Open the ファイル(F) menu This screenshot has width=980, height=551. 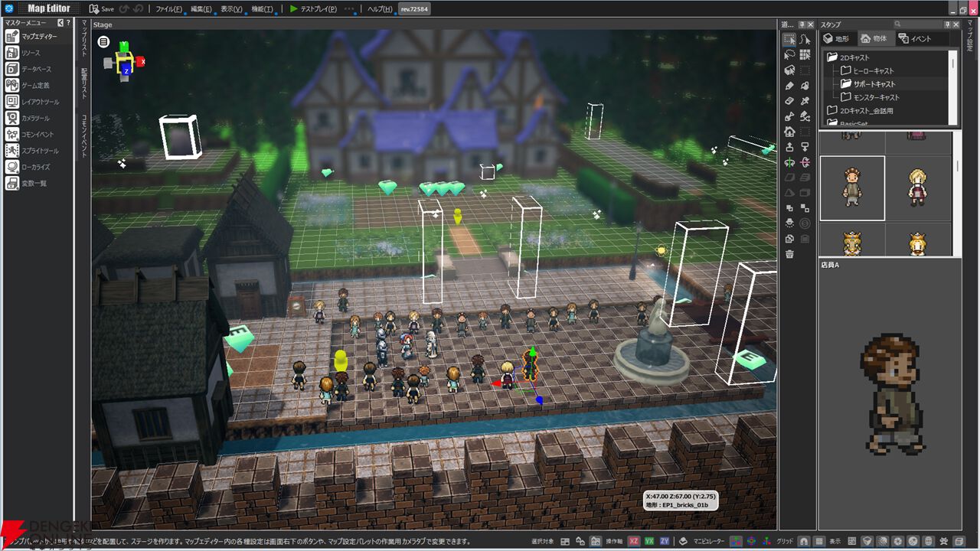168,9
